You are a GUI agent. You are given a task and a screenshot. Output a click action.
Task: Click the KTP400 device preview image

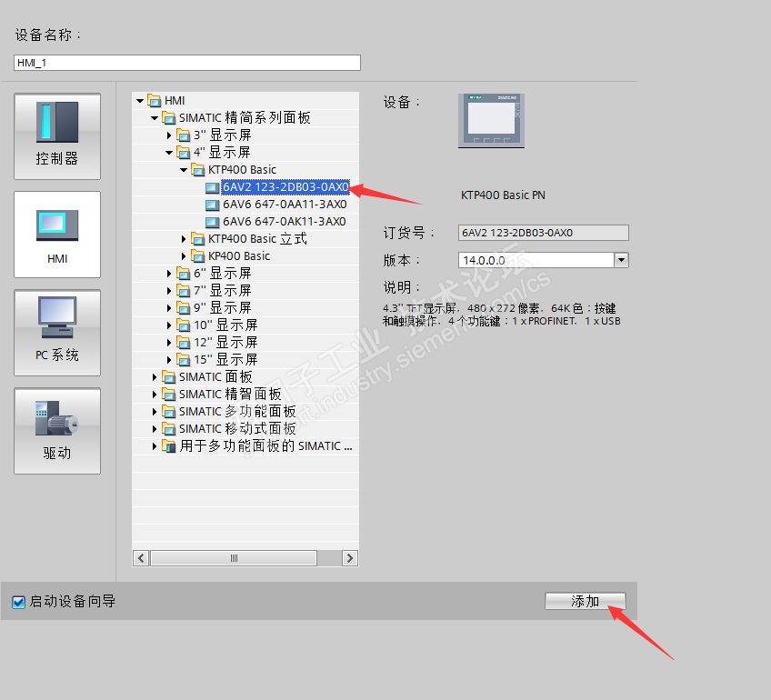coord(491,120)
